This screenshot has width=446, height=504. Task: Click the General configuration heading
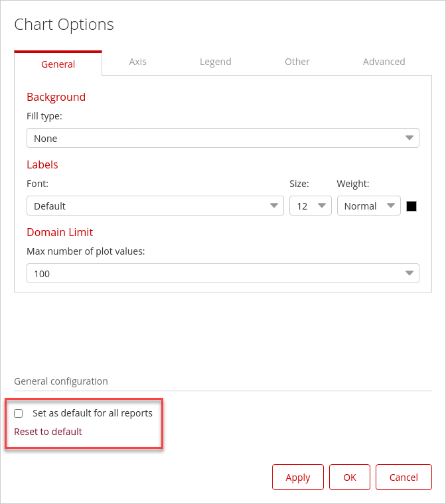pyautogui.click(x=60, y=381)
